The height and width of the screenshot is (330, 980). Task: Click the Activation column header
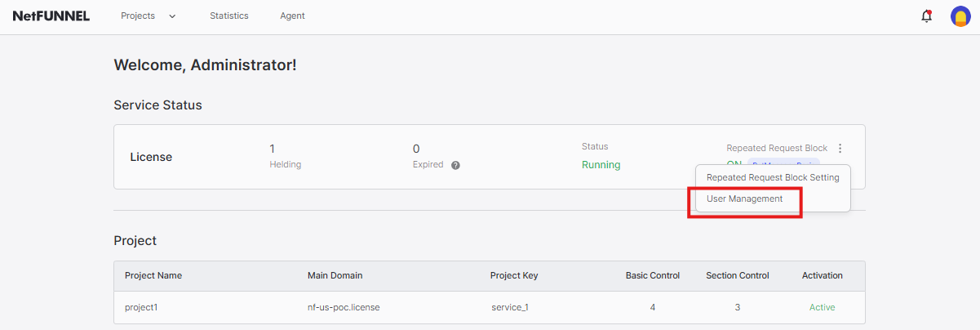(x=822, y=275)
